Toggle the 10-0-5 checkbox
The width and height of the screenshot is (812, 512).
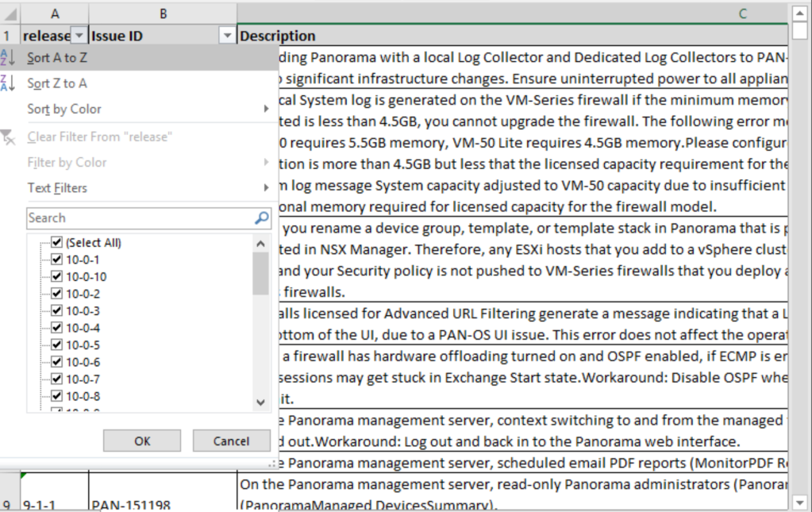tap(56, 345)
